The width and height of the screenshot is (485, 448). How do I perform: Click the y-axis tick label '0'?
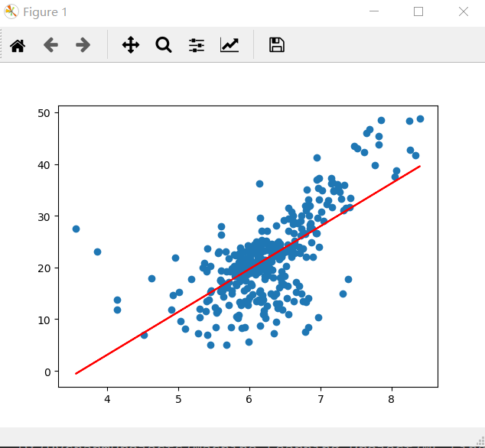(x=47, y=372)
